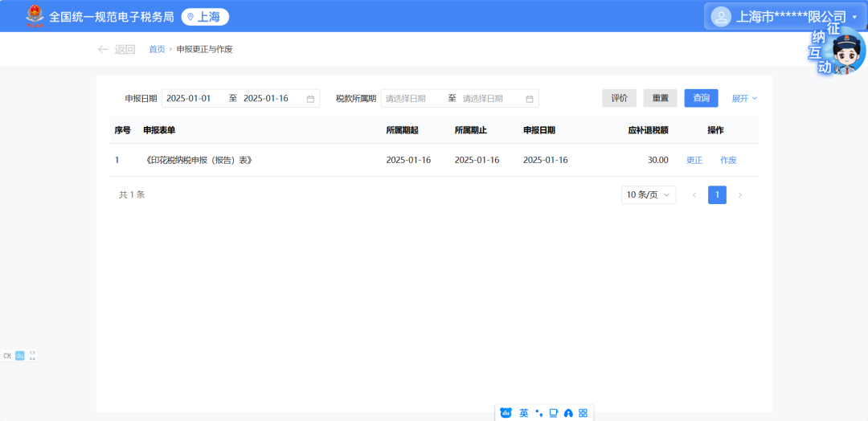Click the 查询 search button
This screenshot has height=421, width=868.
[701, 98]
